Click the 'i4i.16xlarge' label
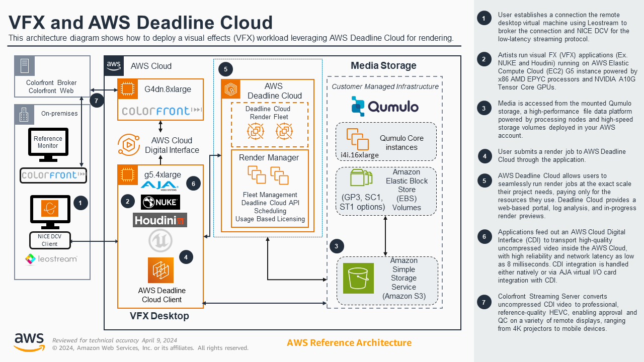 click(360, 155)
